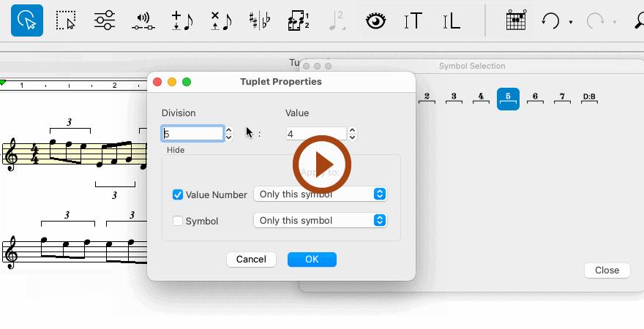
Task: Pick the selected 5 tuplet symbol
Action: [508, 99]
